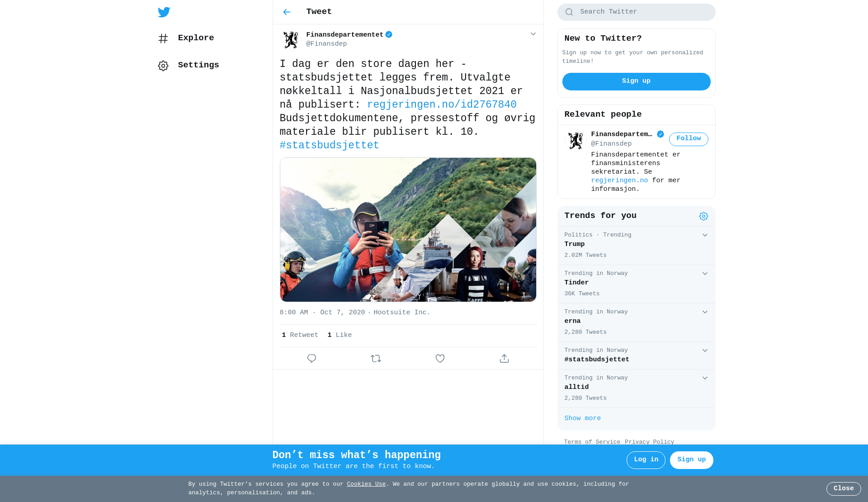Click the Twitter bird logo
Screen dimensions: 868x502
(x=164, y=12)
